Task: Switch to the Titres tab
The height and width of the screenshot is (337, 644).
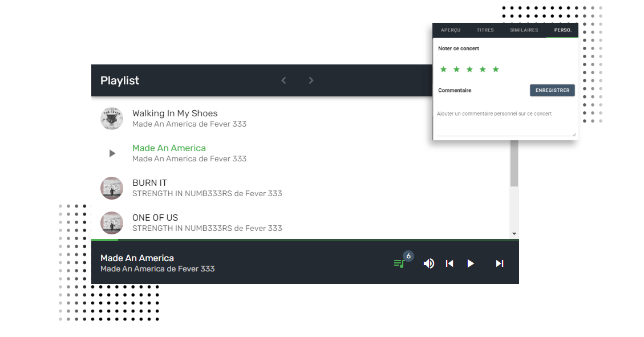Action: point(485,30)
